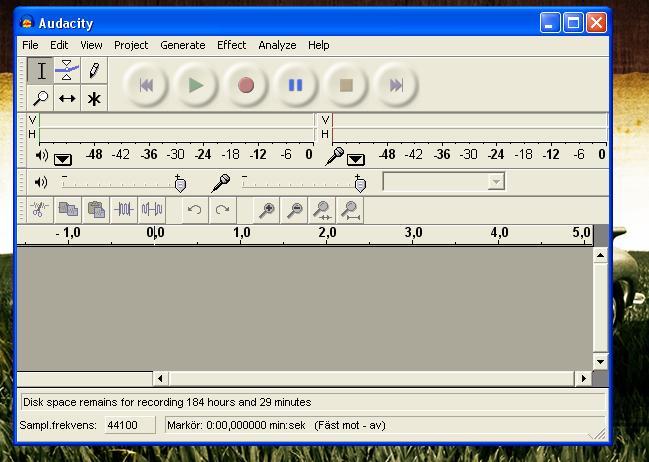Select the Selection (I-beam) tool
This screenshot has height=462, width=649.
click(41, 71)
